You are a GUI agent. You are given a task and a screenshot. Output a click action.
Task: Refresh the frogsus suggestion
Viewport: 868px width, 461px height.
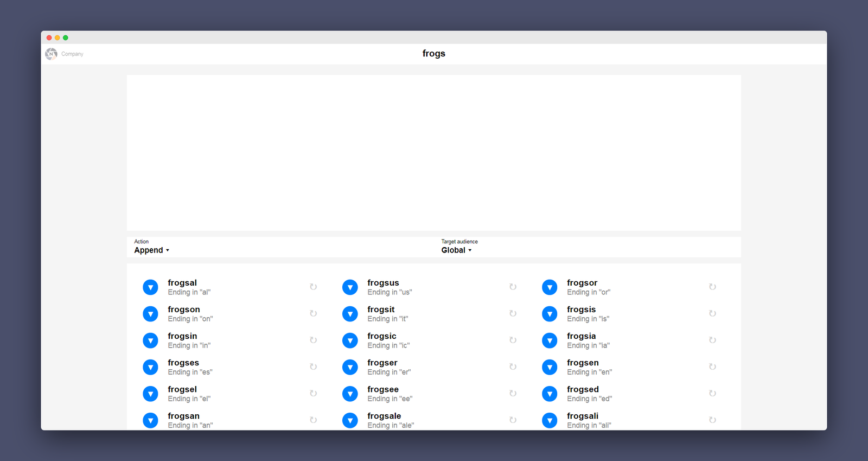click(x=513, y=287)
